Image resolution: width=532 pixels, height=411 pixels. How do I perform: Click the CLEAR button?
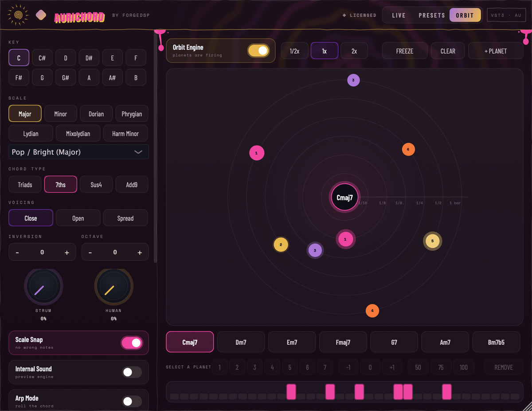click(x=448, y=51)
